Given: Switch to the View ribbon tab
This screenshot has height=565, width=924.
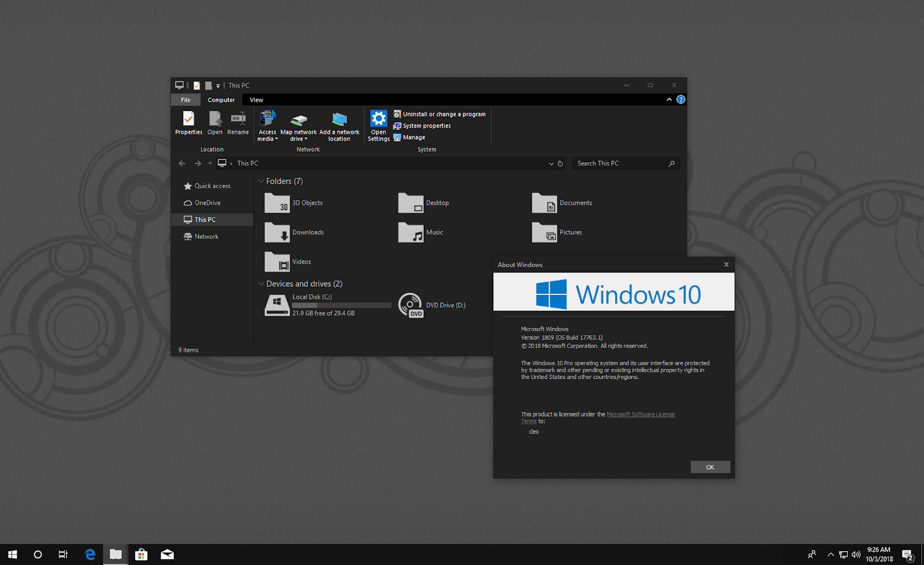Looking at the screenshot, I should pyautogui.click(x=256, y=100).
